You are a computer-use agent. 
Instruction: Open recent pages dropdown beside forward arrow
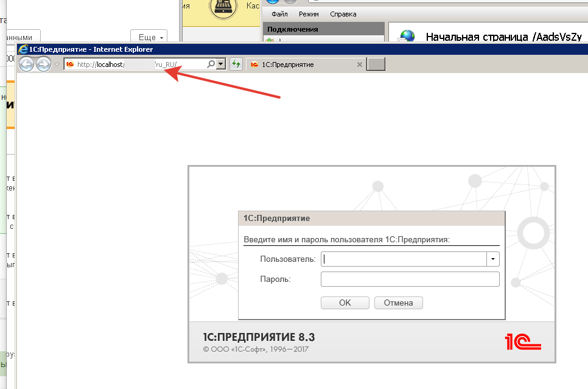[x=57, y=65]
